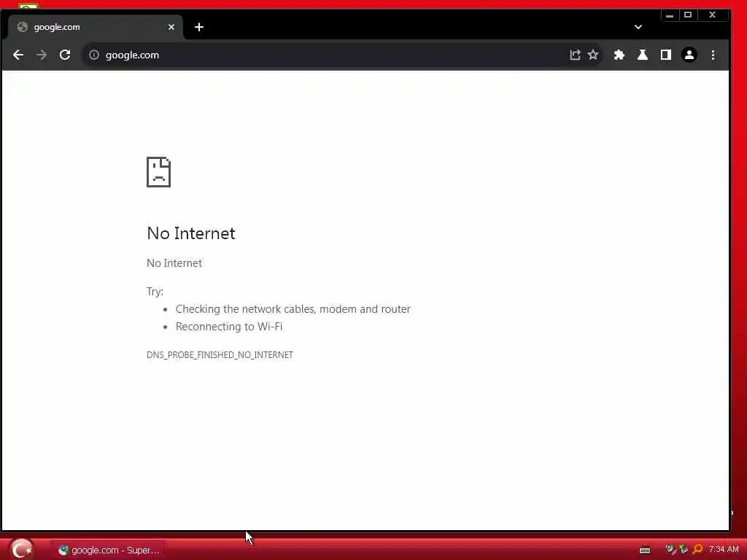Click the 'Reconnecting to Wi-Fi' suggestion

click(229, 327)
